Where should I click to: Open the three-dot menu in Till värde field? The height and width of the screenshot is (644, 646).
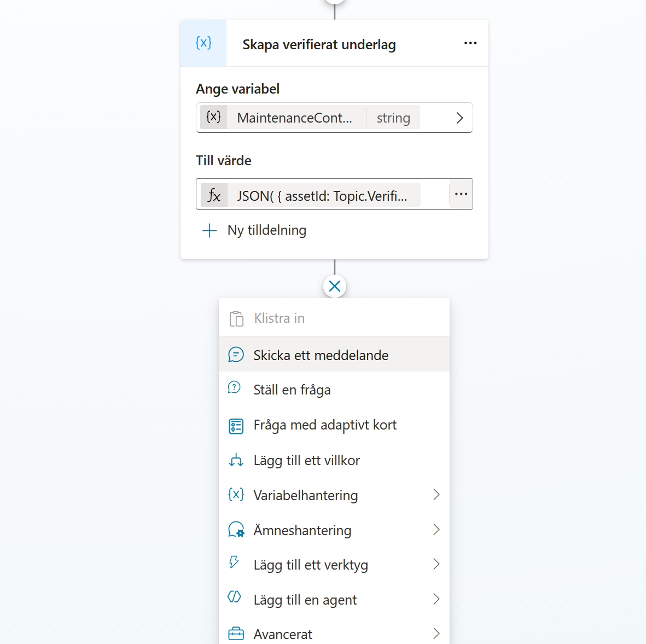[x=461, y=194]
